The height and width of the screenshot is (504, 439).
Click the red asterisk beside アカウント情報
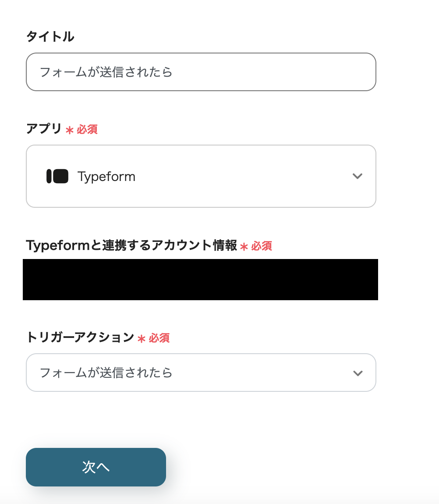[x=244, y=247]
